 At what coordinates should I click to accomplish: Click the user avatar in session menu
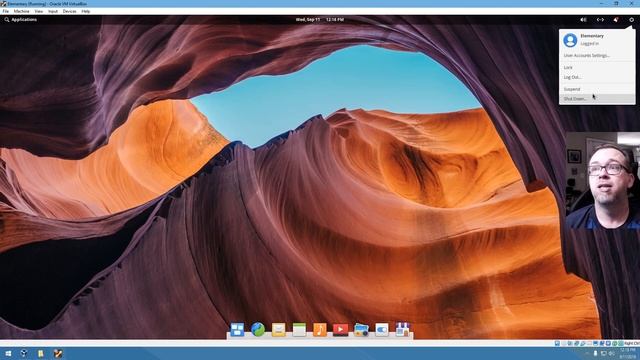[x=570, y=40]
